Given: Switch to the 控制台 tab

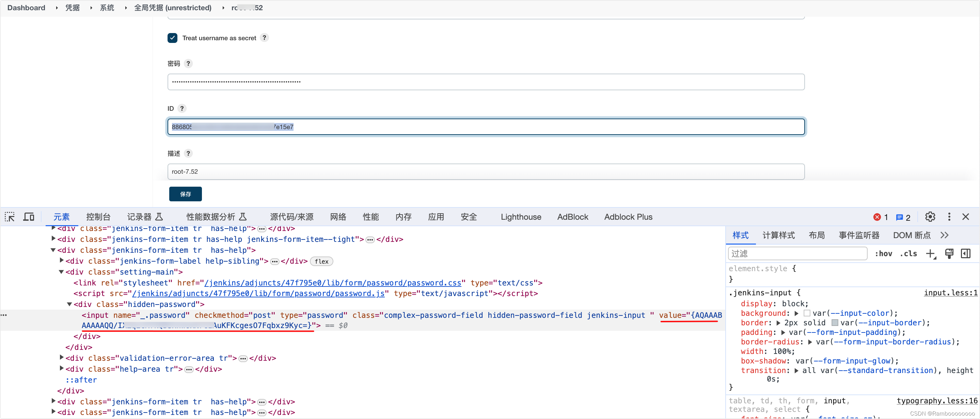Looking at the screenshot, I should pos(98,217).
